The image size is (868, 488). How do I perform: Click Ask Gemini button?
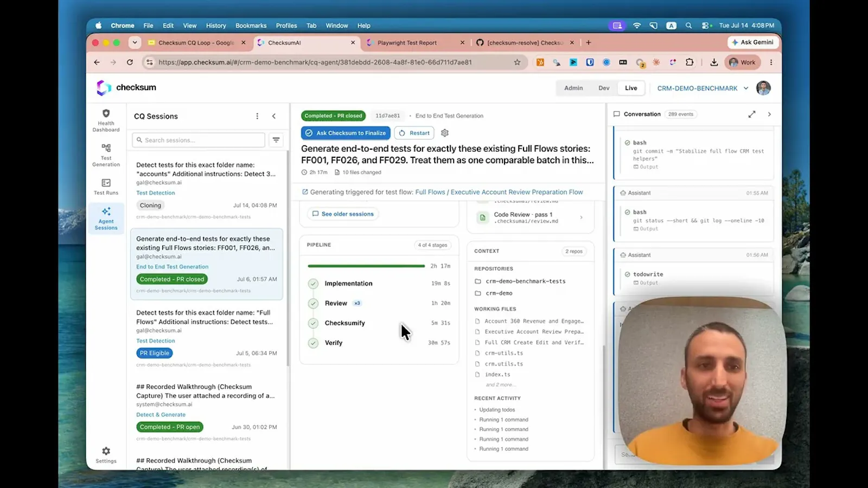click(753, 42)
